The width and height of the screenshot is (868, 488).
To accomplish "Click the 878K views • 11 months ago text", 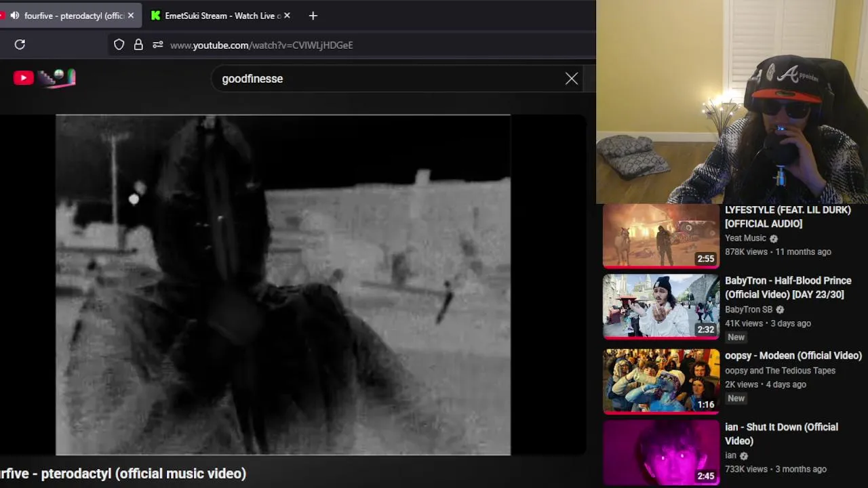I will pos(778,251).
